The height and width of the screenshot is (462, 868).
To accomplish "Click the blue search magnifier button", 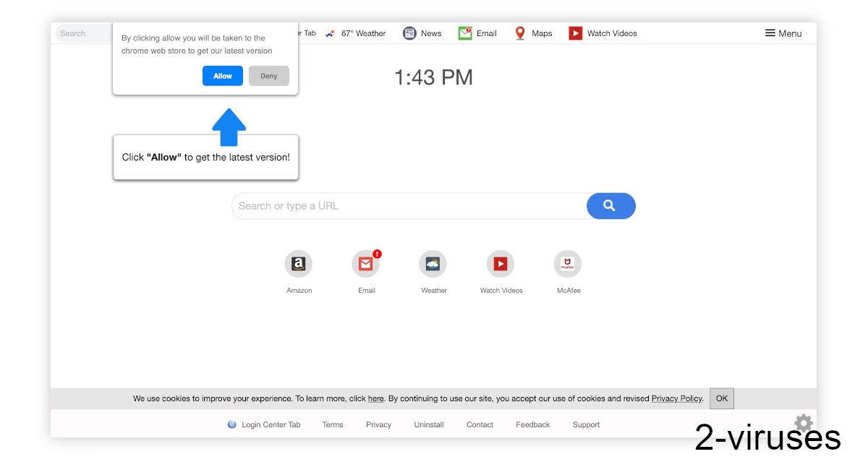I will click(611, 206).
